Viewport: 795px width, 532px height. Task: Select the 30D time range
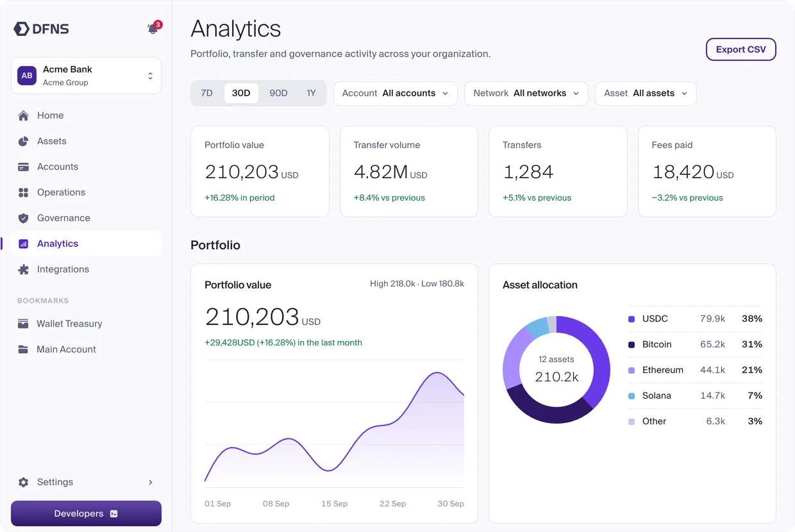(x=241, y=94)
